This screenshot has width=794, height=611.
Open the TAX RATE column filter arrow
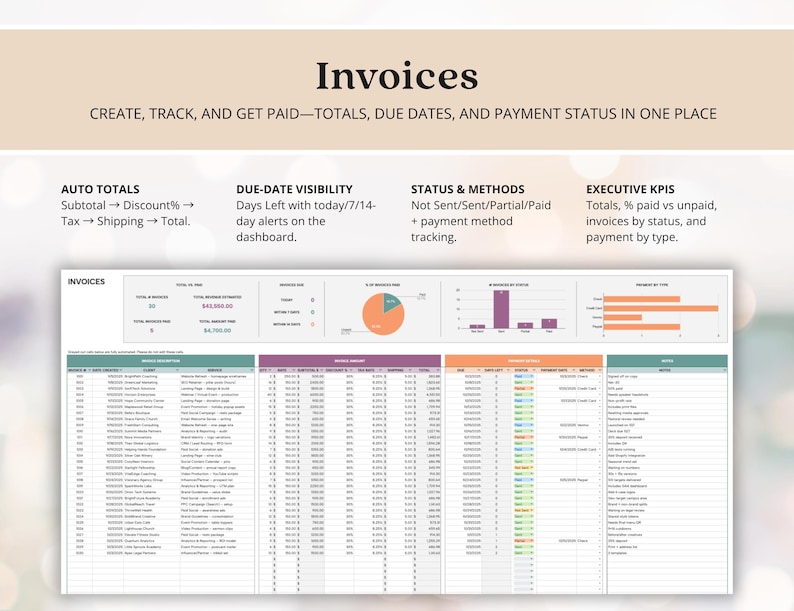[380, 370]
